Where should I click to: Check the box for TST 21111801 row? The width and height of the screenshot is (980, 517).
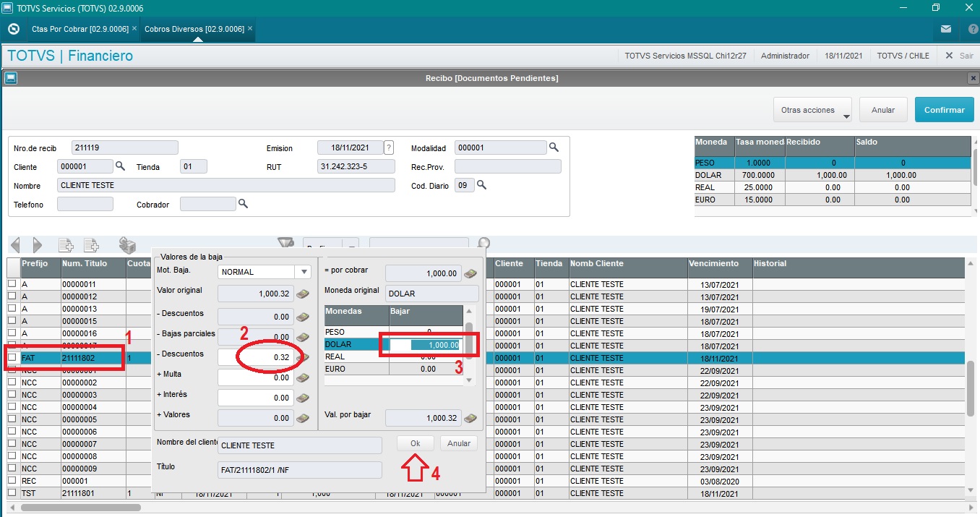pyautogui.click(x=12, y=493)
